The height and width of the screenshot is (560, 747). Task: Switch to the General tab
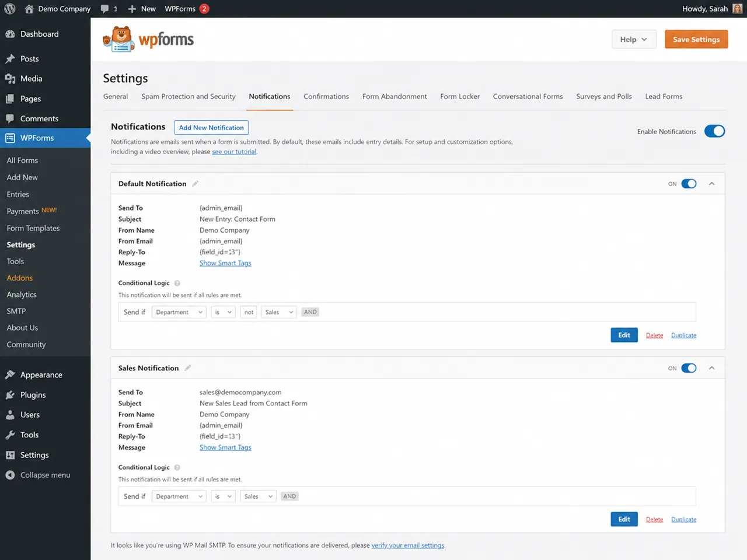[x=116, y=97]
